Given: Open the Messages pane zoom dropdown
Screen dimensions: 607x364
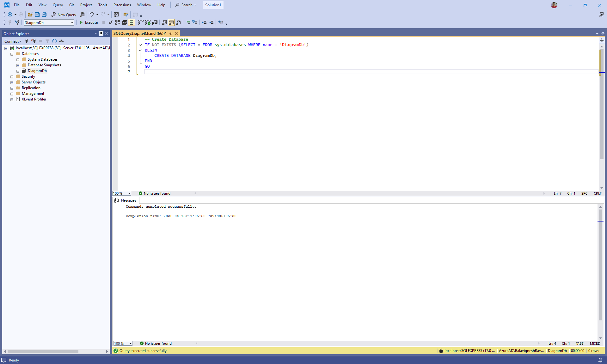Looking at the screenshot, I should tap(131, 343).
